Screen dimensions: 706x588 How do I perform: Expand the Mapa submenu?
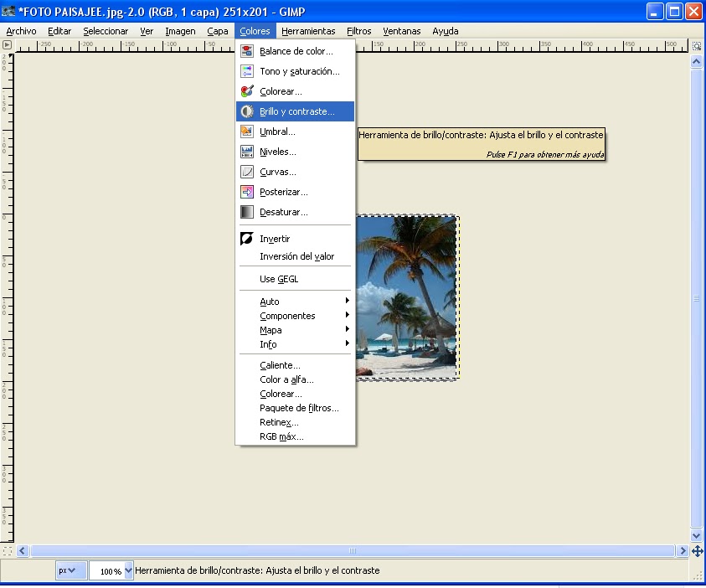[x=295, y=330]
